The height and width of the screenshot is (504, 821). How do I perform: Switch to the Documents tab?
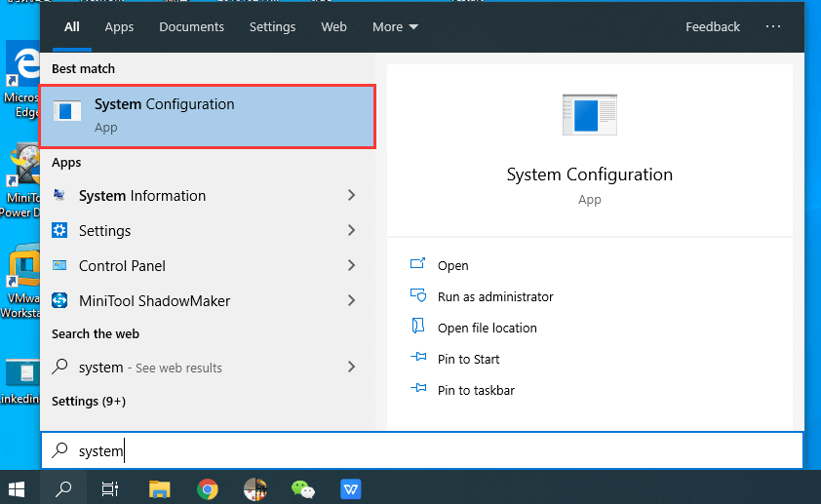click(x=191, y=27)
